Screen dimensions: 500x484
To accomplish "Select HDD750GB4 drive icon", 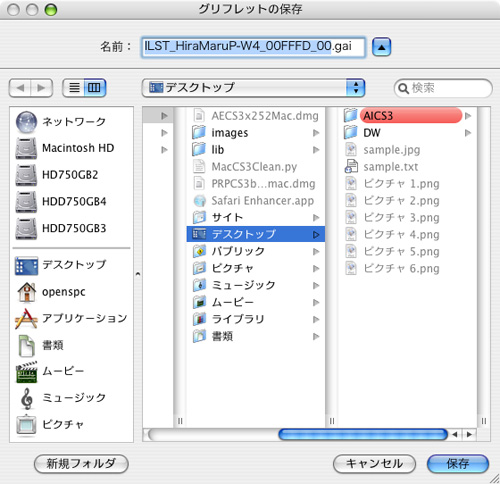I will click(x=26, y=202).
